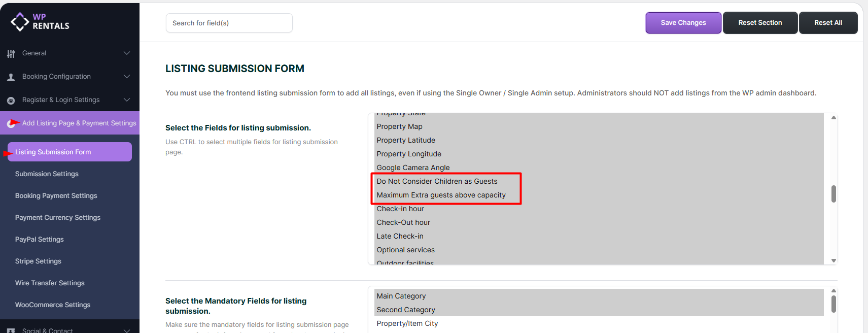Expand Register & Login Settings chevron
868x333 pixels.
(127, 100)
